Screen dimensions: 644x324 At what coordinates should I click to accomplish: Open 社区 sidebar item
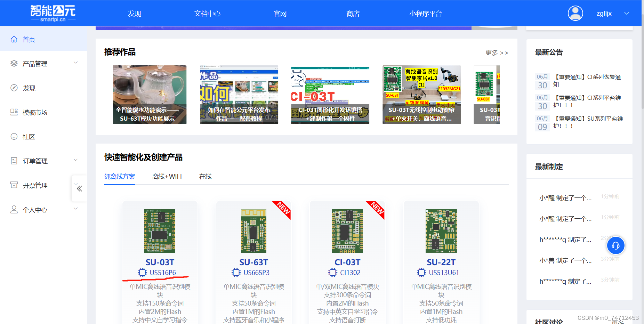[x=29, y=137]
